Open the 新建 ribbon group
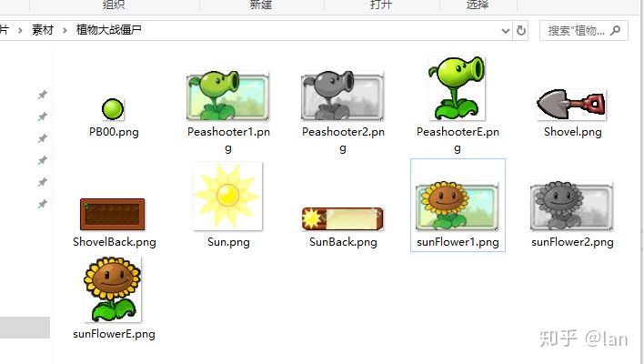 (x=261, y=5)
